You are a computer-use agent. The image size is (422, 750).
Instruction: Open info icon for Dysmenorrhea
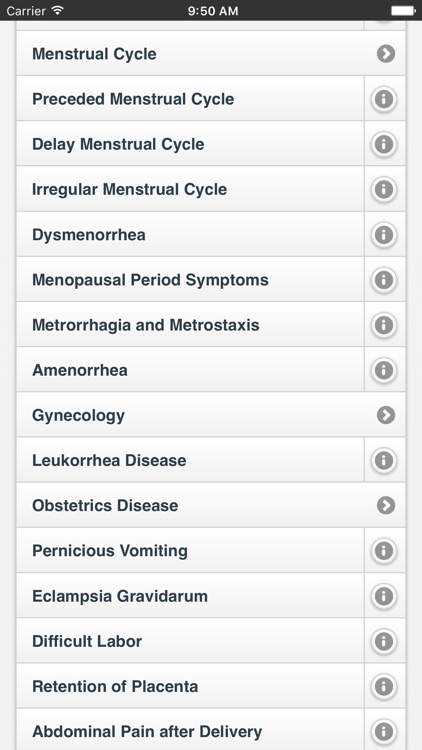(384, 234)
